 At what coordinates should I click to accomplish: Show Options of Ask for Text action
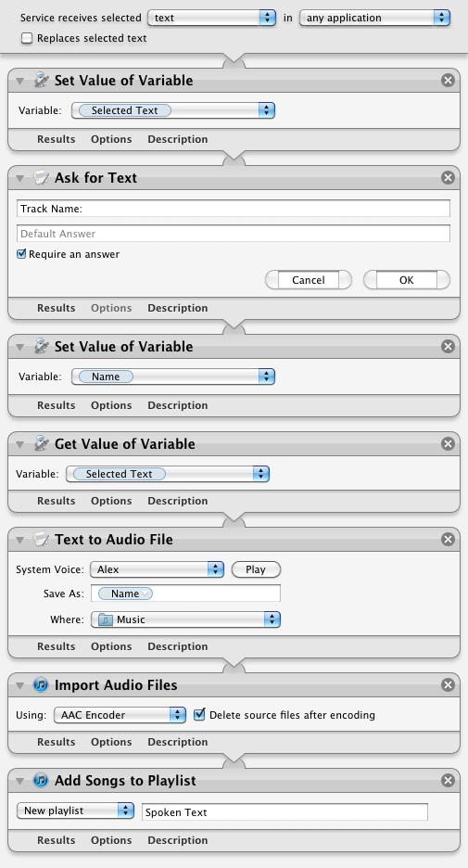[111, 308]
